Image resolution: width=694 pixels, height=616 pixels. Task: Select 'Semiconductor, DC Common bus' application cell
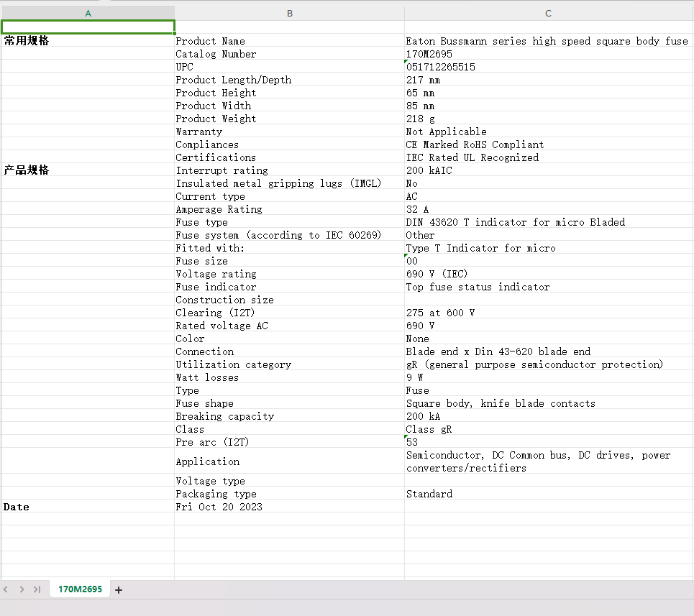tap(549, 461)
